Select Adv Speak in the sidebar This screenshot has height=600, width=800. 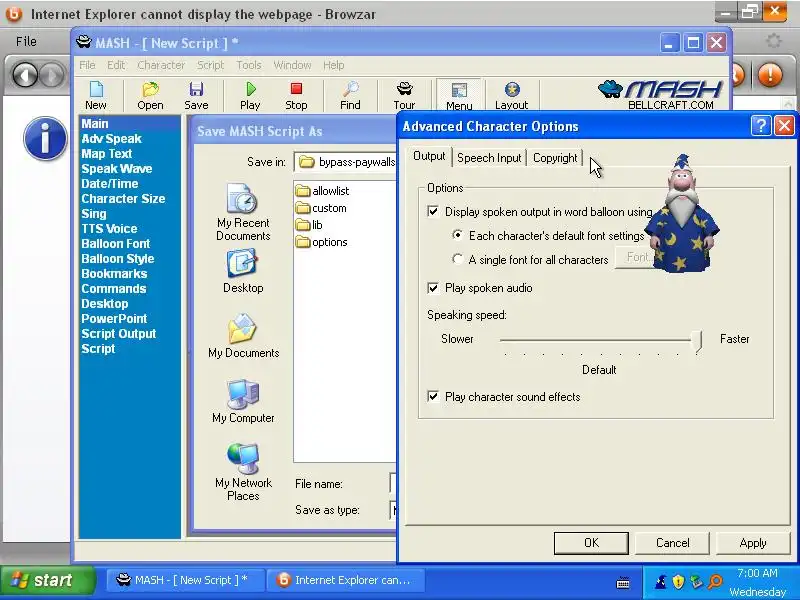(111, 139)
